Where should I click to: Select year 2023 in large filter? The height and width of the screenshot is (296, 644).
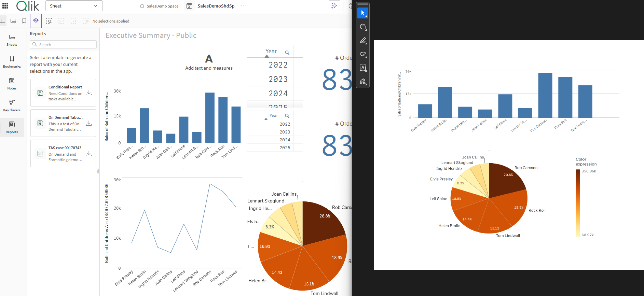tap(278, 79)
